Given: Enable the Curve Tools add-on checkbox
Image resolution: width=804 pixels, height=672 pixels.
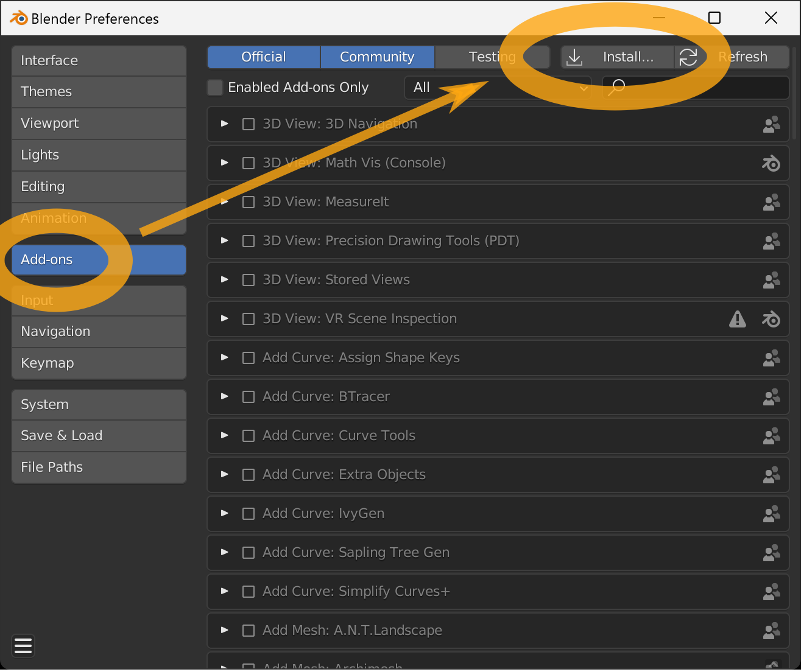Looking at the screenshot, I should [249, 436].
